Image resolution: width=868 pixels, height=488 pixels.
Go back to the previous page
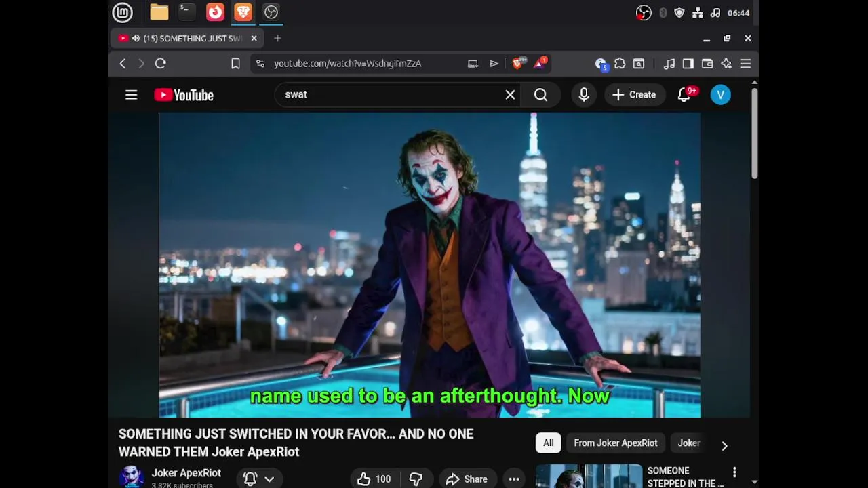pos(123,64)
